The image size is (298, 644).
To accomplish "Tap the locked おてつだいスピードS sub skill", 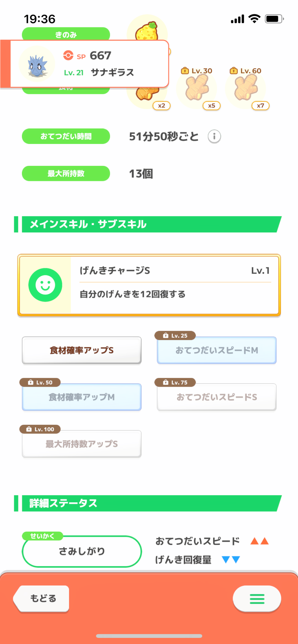I will tap(217, 397).
